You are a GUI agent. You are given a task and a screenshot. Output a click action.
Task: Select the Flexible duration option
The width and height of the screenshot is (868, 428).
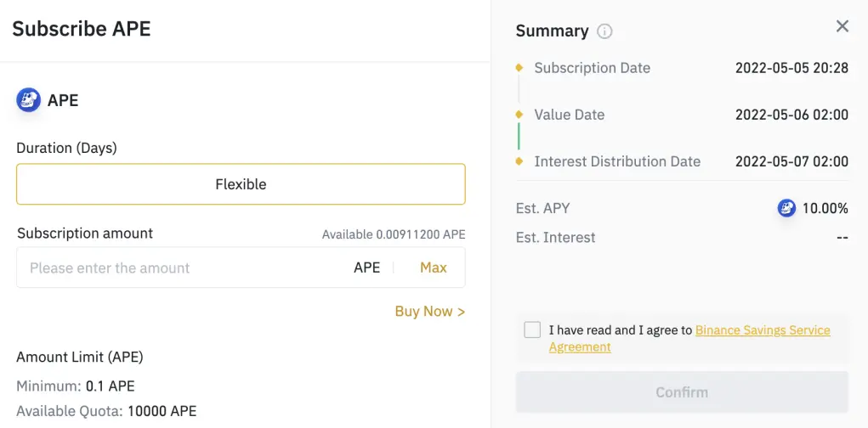click(x=241, y=184)
